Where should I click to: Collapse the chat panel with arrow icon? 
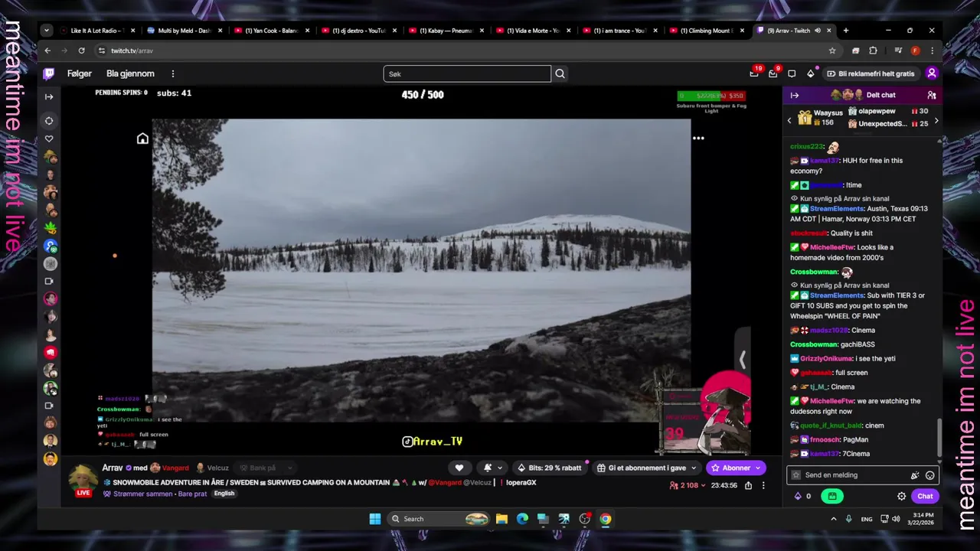[795, 95]
